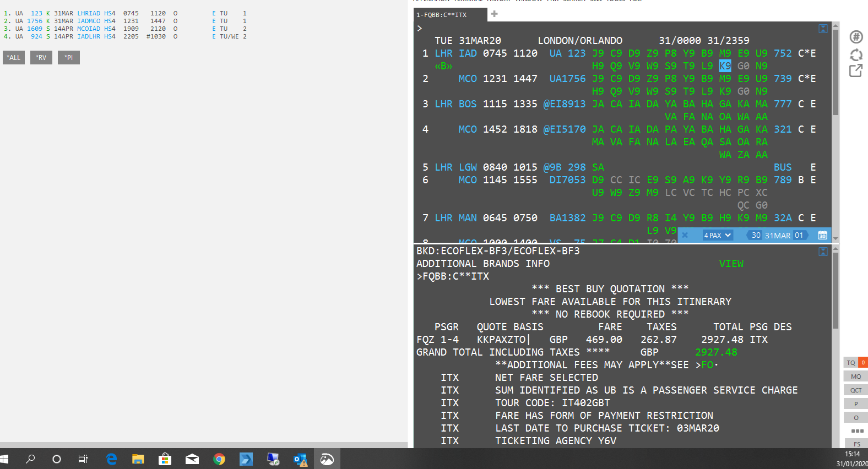Click the O side button

pyautogui.click(x=856, y=418)
